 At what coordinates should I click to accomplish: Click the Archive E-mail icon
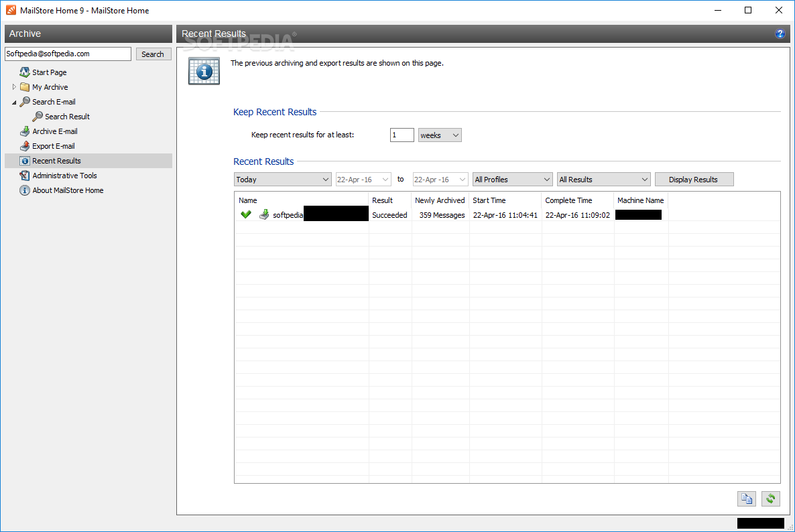24,131
